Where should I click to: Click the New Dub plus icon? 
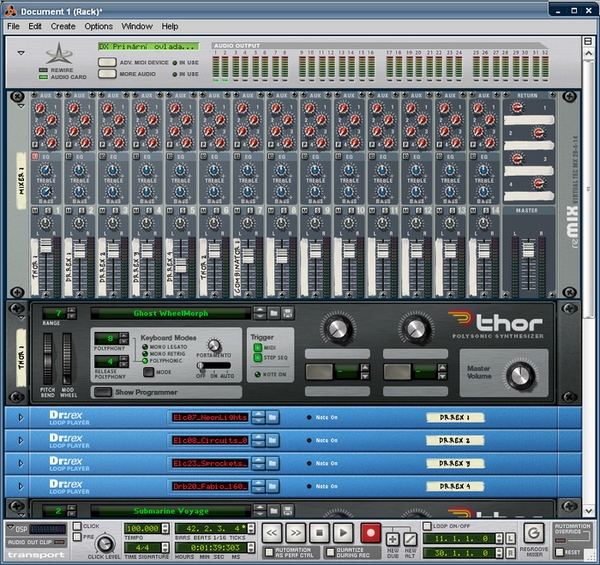[393, 539]
